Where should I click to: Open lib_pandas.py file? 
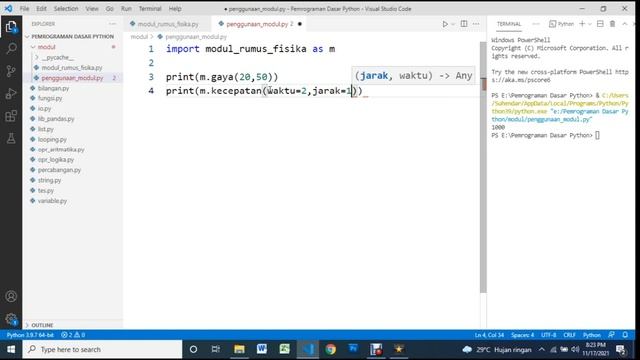[56, 119]
